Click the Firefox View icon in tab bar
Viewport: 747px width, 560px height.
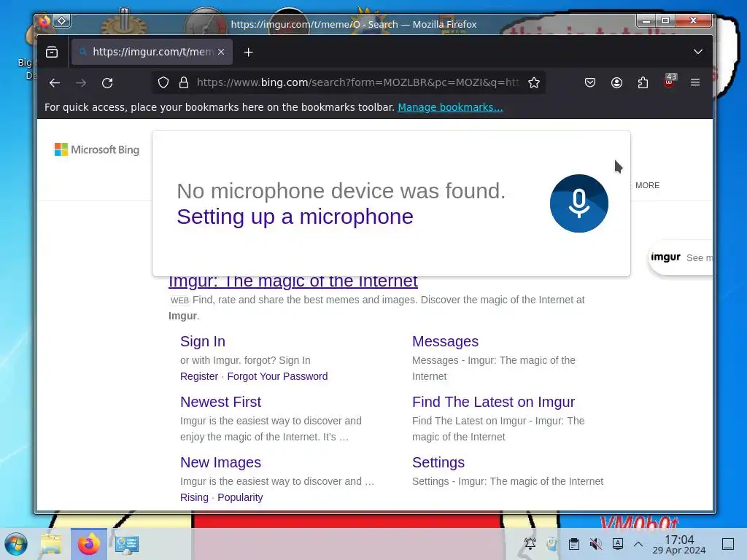pos(52,52)
